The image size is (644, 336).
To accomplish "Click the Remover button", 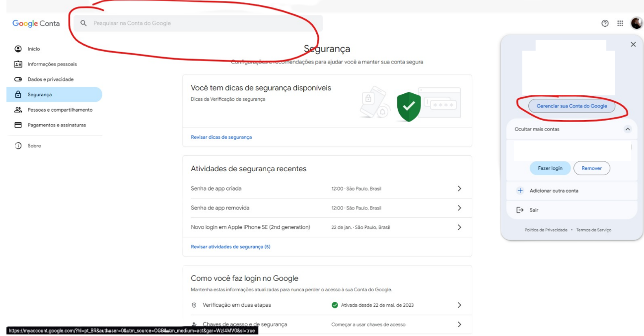I will tap(592, 168).
